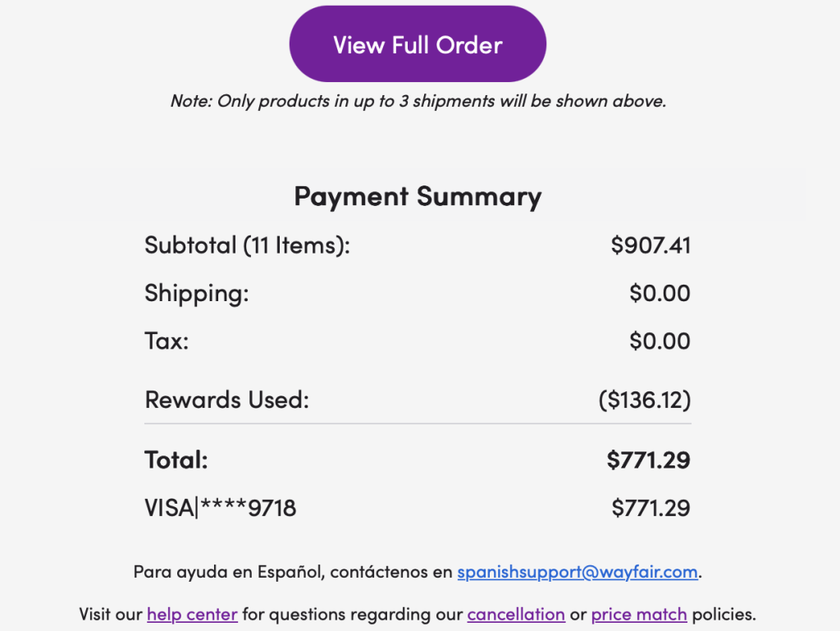840x631 pixels.
Task: Open the spanishsupport@wayfair.com email link
Action: point(577,572)
